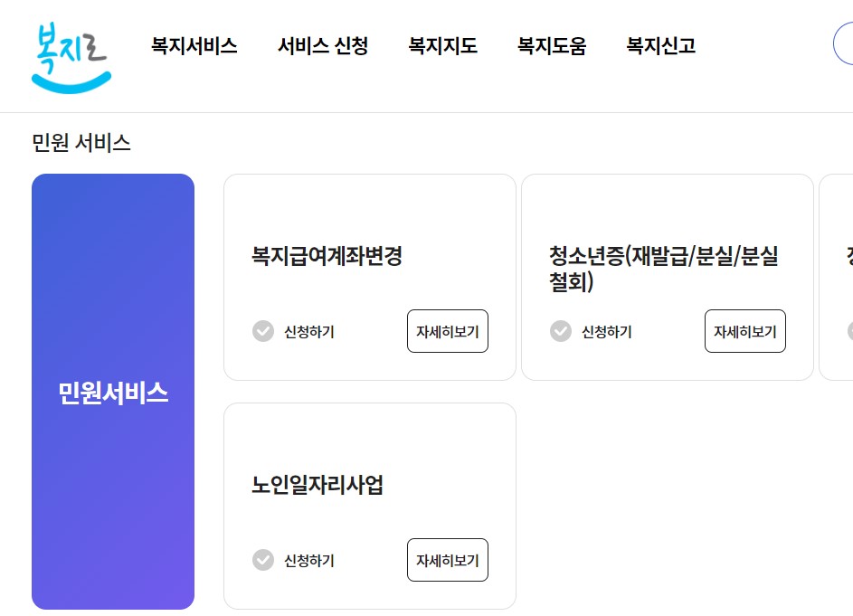
Task: Click check icon beside 신청하기 on 복지급여계좌변경
Action: point(261,331)
